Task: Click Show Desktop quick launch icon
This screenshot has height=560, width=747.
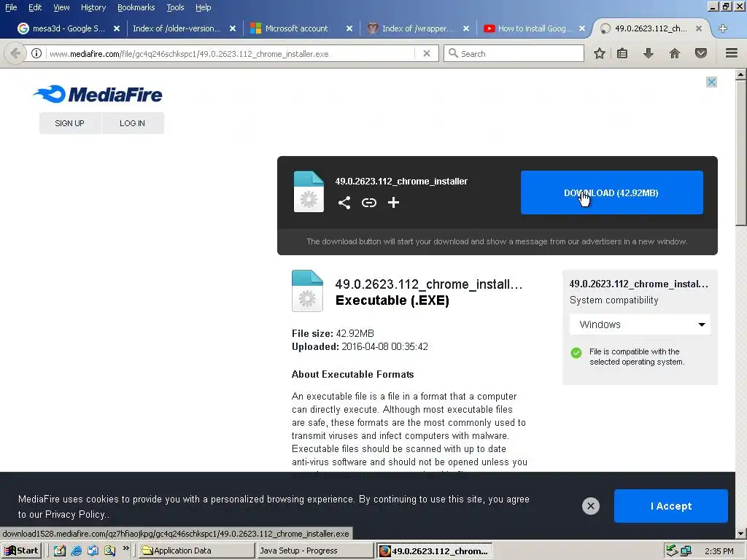Action: point(60,551)
